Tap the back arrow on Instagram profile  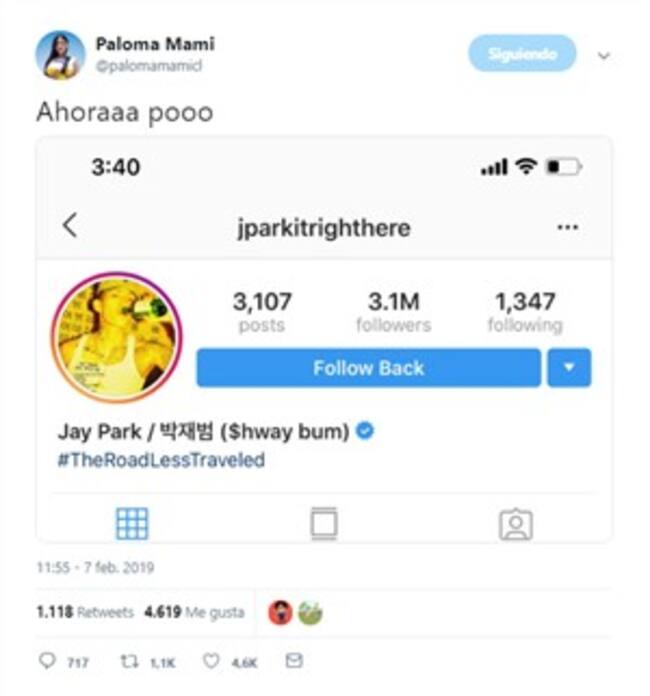[70, 225]
